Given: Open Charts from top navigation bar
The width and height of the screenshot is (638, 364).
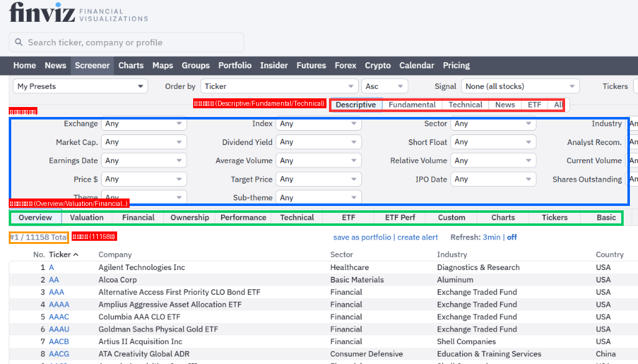Looking at the screenshot, I should coord(131,65).
